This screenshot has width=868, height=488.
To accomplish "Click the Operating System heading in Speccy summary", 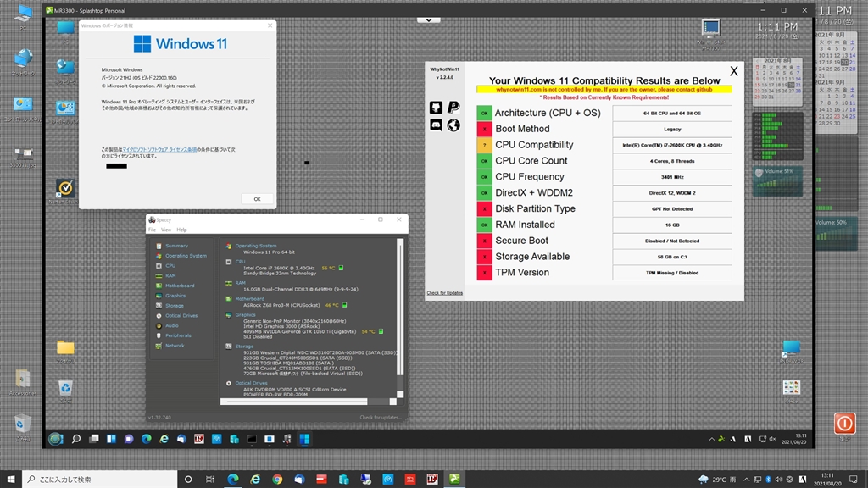I will click(256, 246).
